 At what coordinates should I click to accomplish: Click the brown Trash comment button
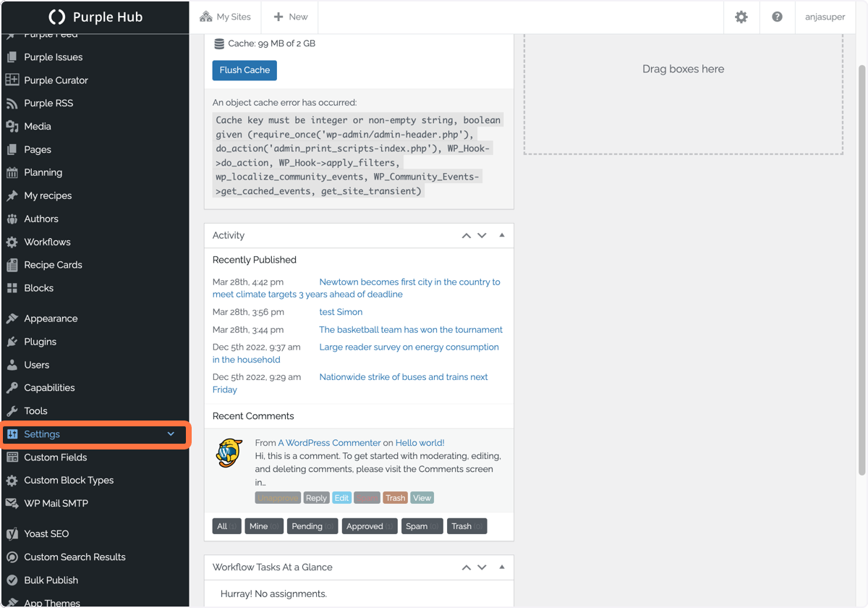point(395,498)
